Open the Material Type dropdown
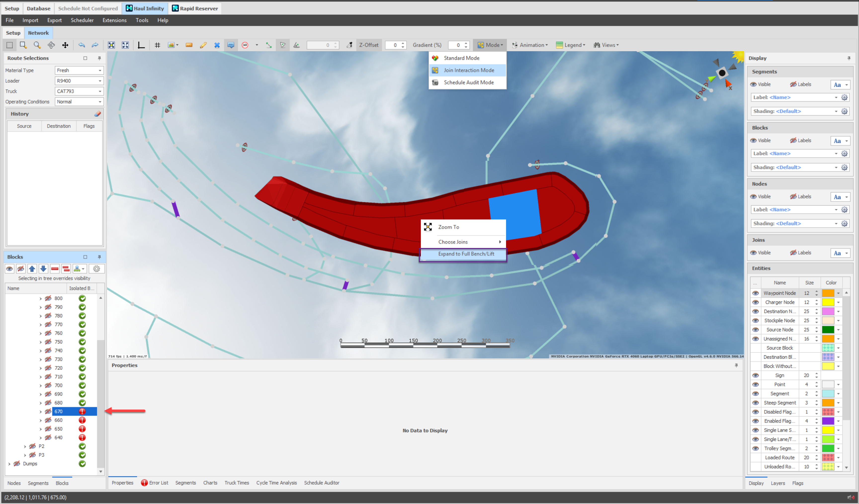Screen dimensions: 859x504 [x=100, y=71]
